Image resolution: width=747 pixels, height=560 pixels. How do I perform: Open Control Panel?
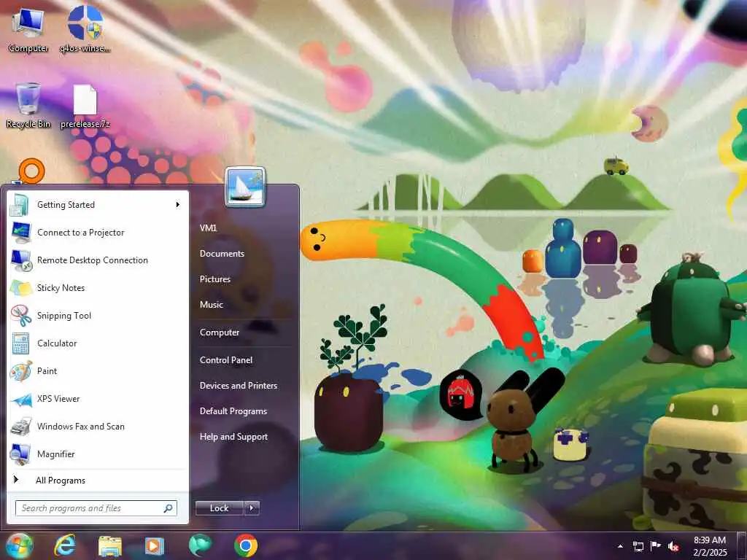226,360
